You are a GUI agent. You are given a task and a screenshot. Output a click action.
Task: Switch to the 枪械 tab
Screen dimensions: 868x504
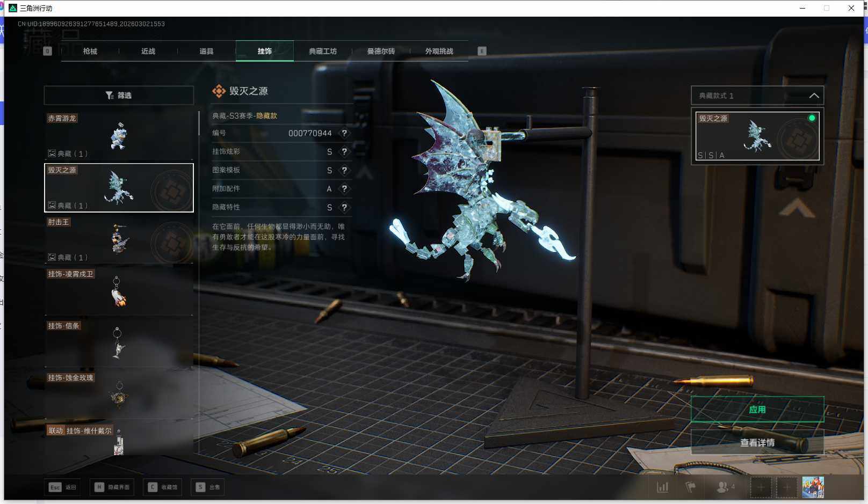(x=90, y=52)
